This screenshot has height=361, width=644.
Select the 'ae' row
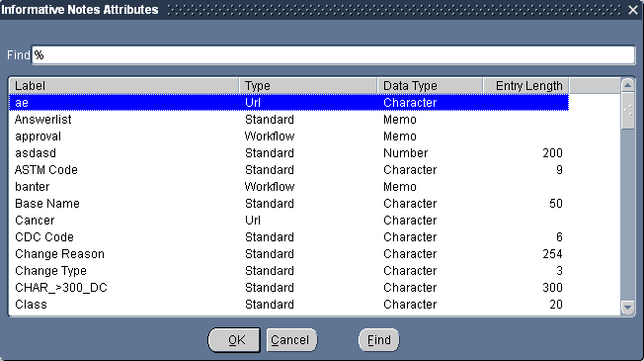tap(289, 103)
